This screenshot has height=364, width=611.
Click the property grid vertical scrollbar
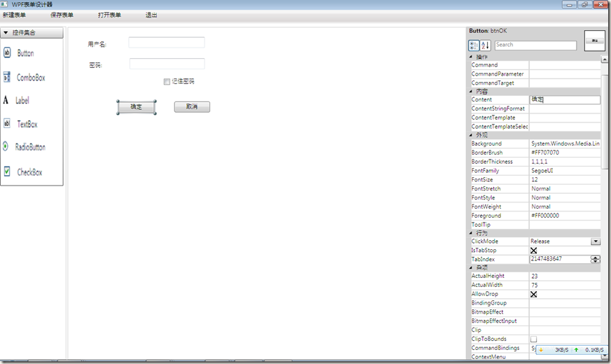(x=605, y=122)
